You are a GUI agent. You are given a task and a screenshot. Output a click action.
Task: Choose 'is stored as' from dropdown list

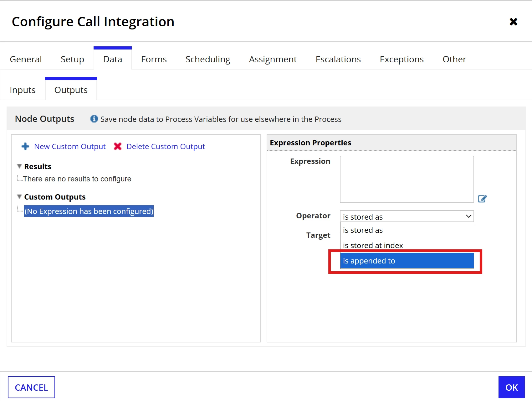point(407,230)
